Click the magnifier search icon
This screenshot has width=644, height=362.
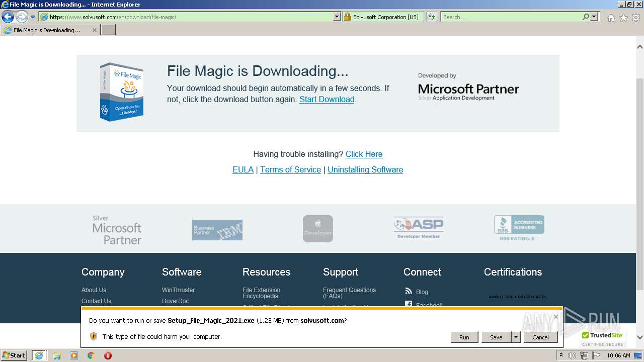coord(586,17)
